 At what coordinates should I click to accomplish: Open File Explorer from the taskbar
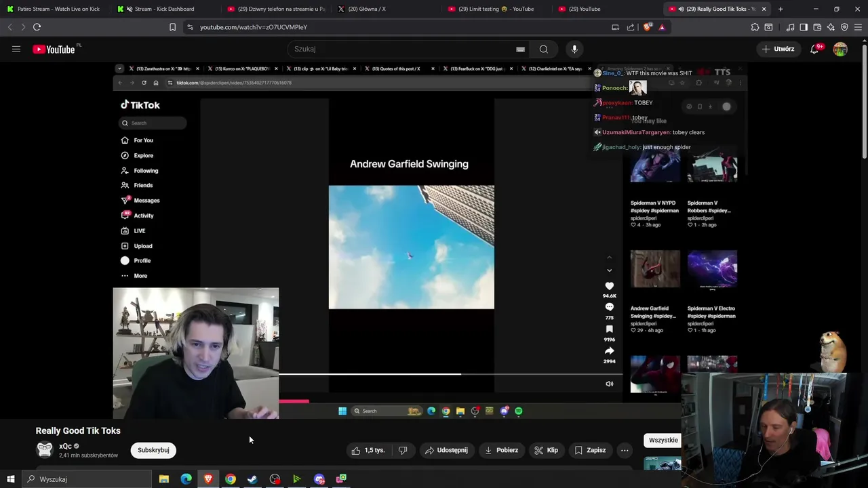coord(164,479)
